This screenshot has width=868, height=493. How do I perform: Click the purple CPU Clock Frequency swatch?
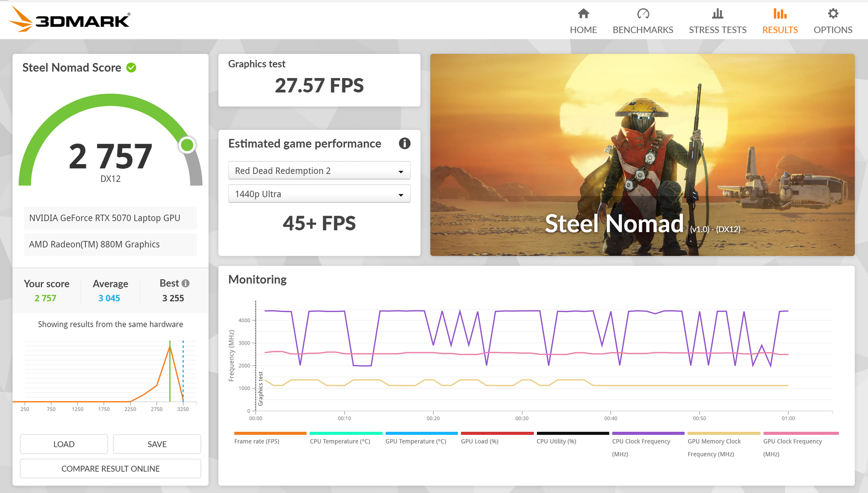tap(648, 433)
